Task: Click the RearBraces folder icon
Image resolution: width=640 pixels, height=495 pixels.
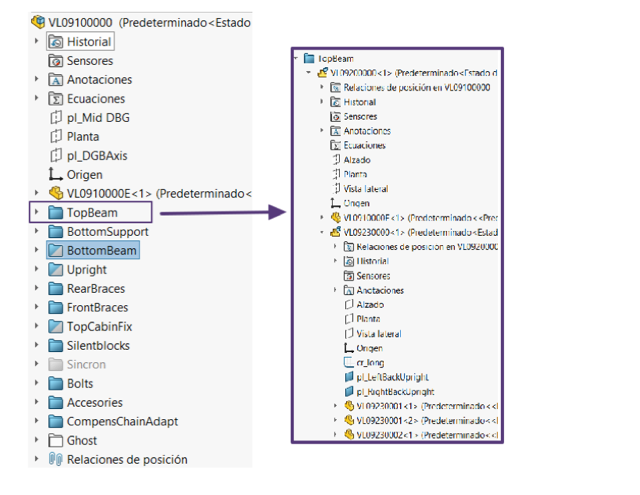Action: click(56, 289)
